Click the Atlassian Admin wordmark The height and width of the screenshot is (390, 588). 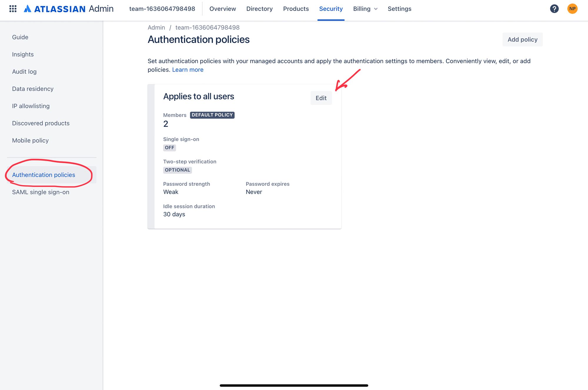[74, 9]
